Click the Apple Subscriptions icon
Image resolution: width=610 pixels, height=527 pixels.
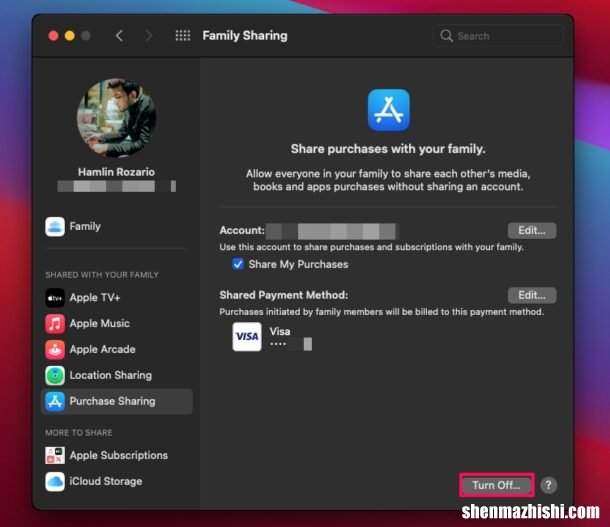tap(55, 455)
